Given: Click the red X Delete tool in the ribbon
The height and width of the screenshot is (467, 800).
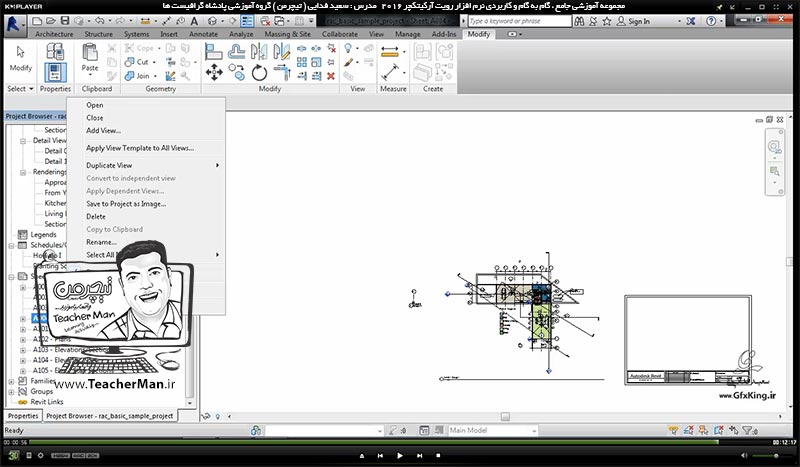Looking at the screenshot, I should point(331,76).
